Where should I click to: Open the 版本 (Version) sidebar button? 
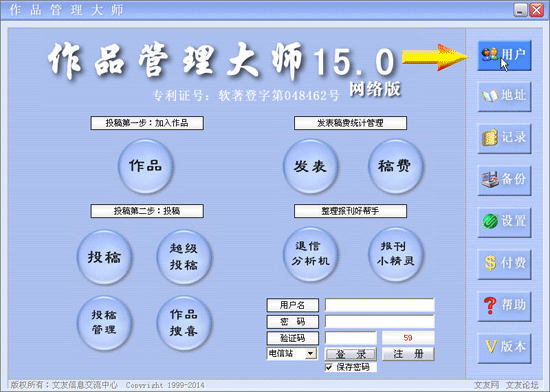click(504, 348)
